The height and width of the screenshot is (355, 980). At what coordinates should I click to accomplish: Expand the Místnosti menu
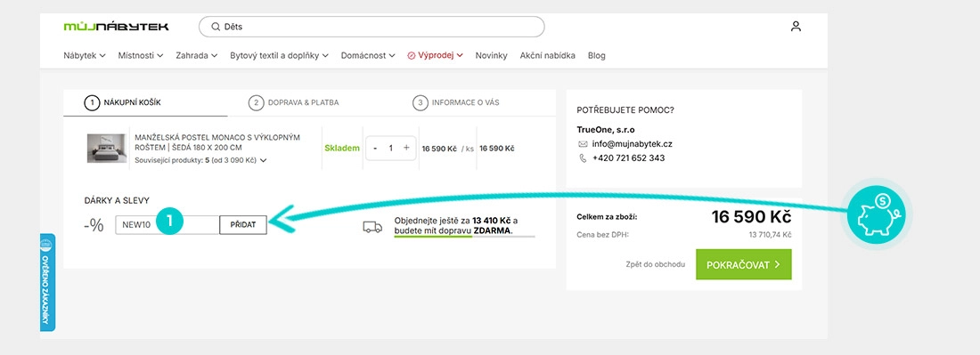[141, 55]
